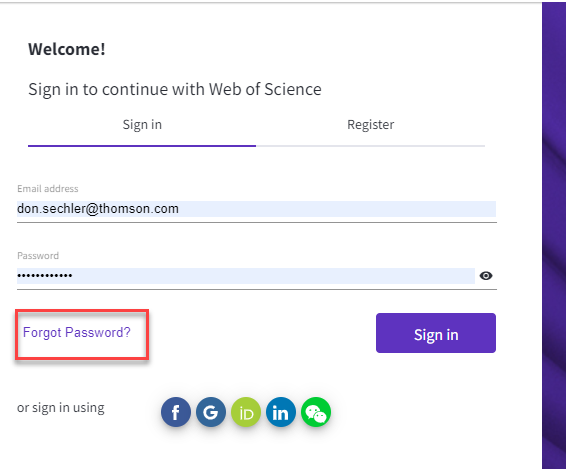
Task: Sign in with the ORCID iD icon
Action: click(x=246, y=412)
